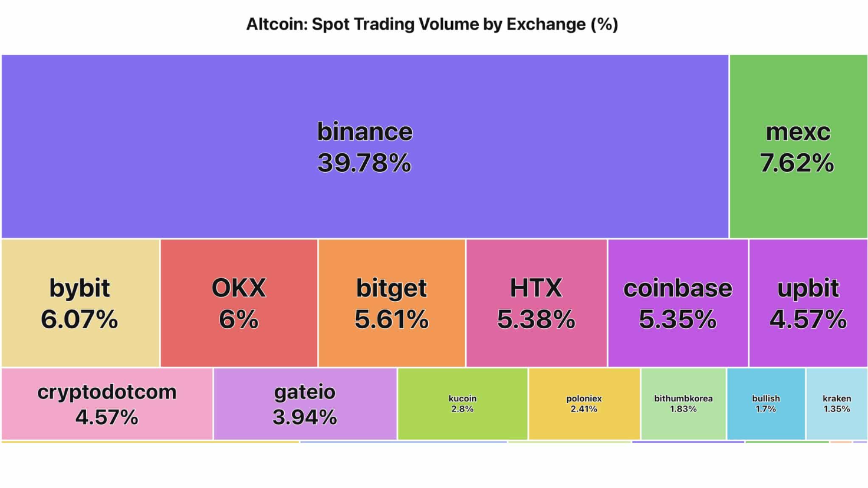Click the cryptodotcom 4.57% tile
Viewport: 868px width, 488px height.
(107, 404)
